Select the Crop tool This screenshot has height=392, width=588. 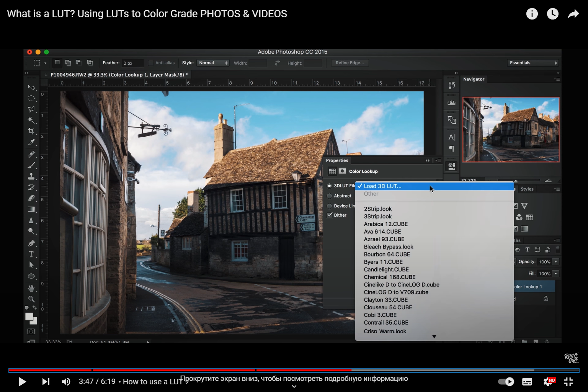pyautogui.click(x=32, y=131)
